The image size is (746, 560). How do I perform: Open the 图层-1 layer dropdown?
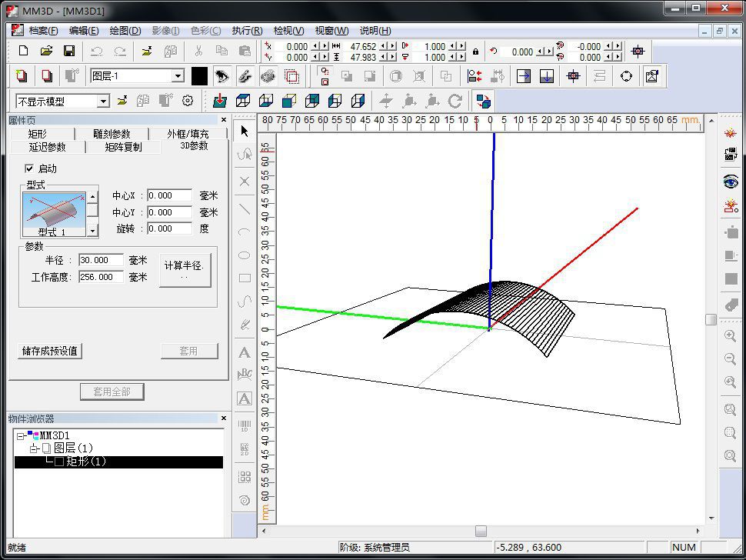[x=178, y=75]
